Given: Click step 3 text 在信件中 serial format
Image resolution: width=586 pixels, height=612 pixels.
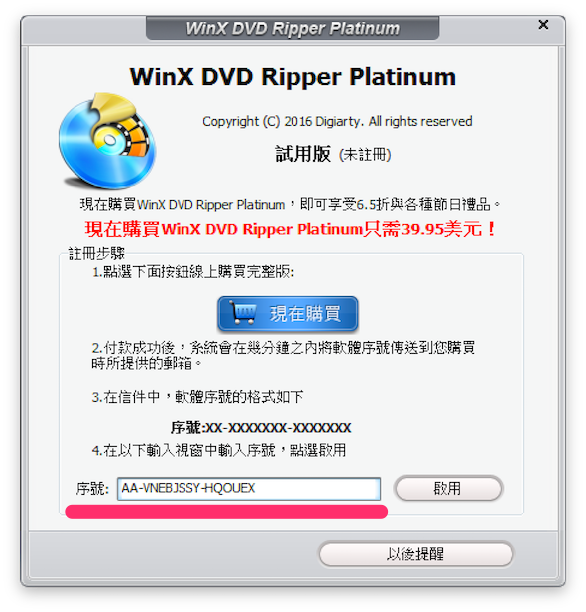Looking at the screenshot, I should 197,397.
